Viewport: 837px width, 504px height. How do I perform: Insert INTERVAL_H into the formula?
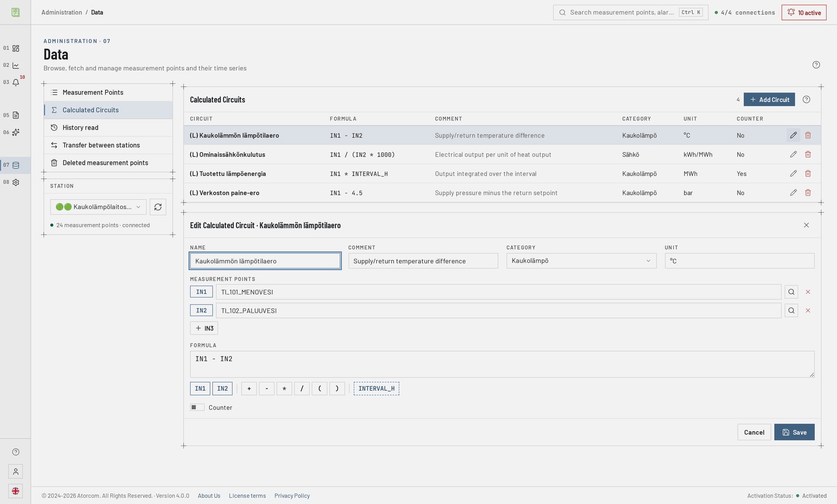tap(376, 389)
